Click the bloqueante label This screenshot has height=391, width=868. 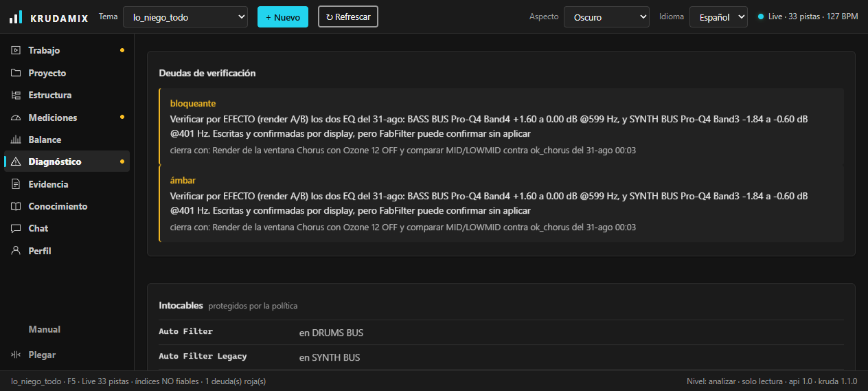point(193,104)
